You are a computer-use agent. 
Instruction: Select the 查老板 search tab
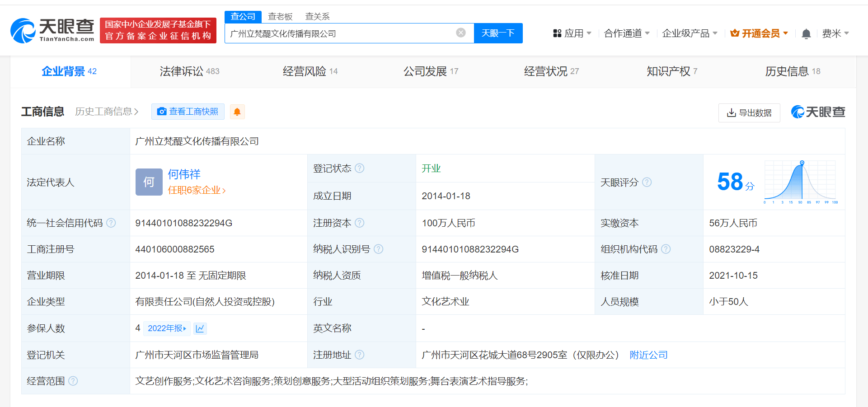click(280, 17)
